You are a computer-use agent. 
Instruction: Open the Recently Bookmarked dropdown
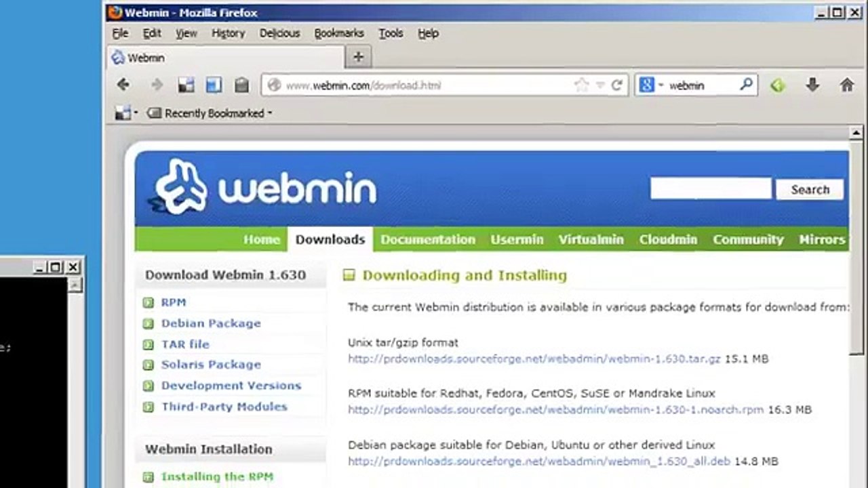tap(209, 113)
